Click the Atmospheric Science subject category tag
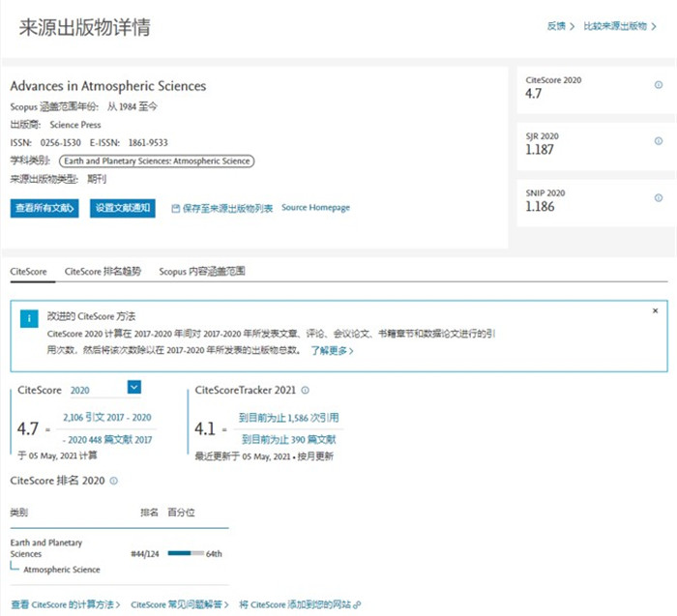Screen dimensions: 677x616 point(156,161)
